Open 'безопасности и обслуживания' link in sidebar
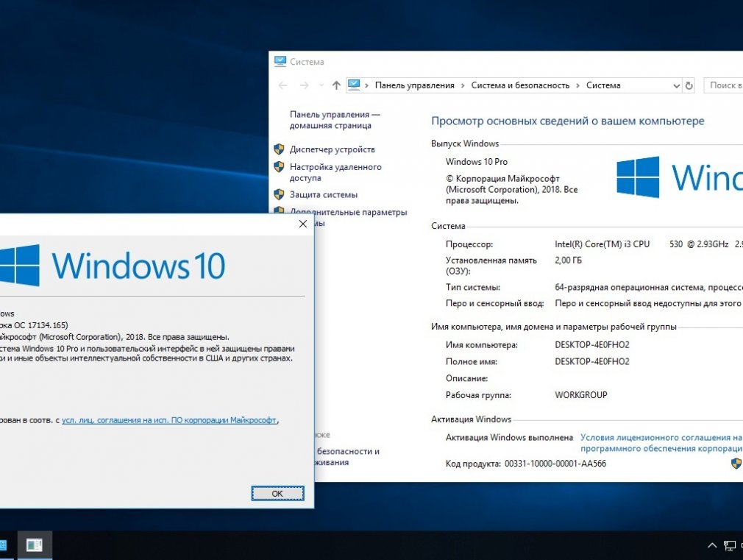The image size is (743, 560). pos(348,457)
